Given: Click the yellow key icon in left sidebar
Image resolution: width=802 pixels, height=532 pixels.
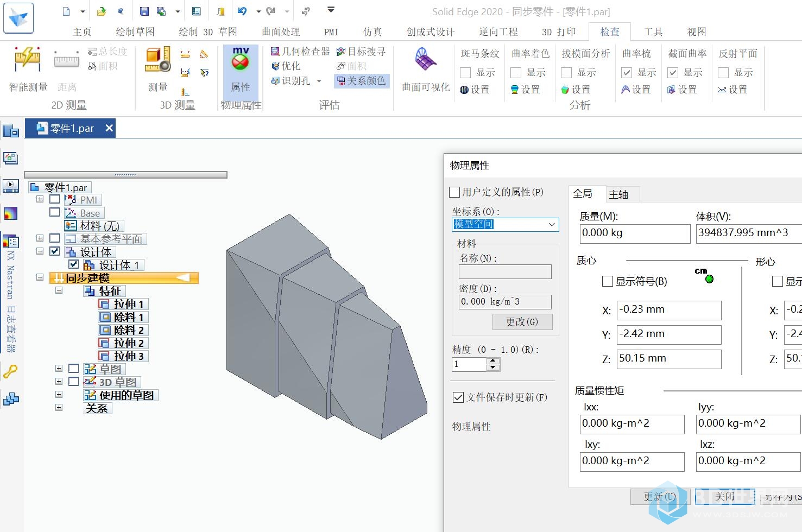Looking at the screenshot, I should (11, 372).
